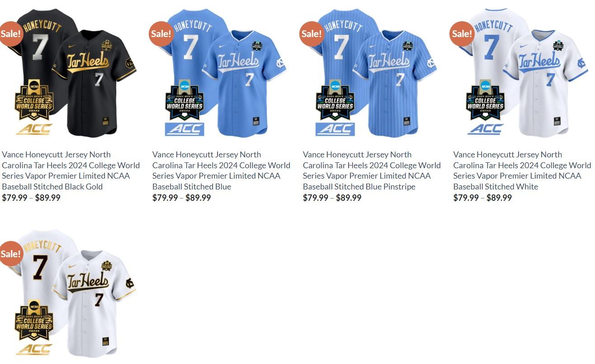Viewport: 595px width, 364px height.
Task: Click the ACC logo under Blue Pinstripe jersey
Action: click(335, 129)
